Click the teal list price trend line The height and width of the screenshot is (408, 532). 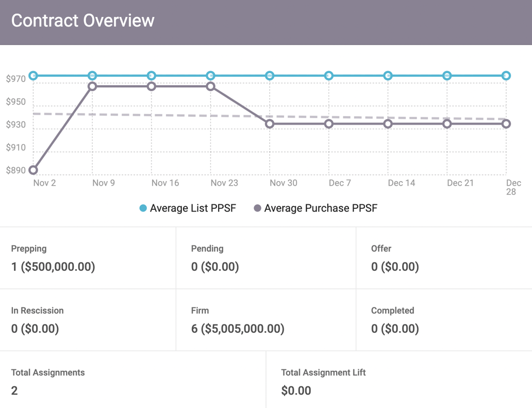pos(155,75)
